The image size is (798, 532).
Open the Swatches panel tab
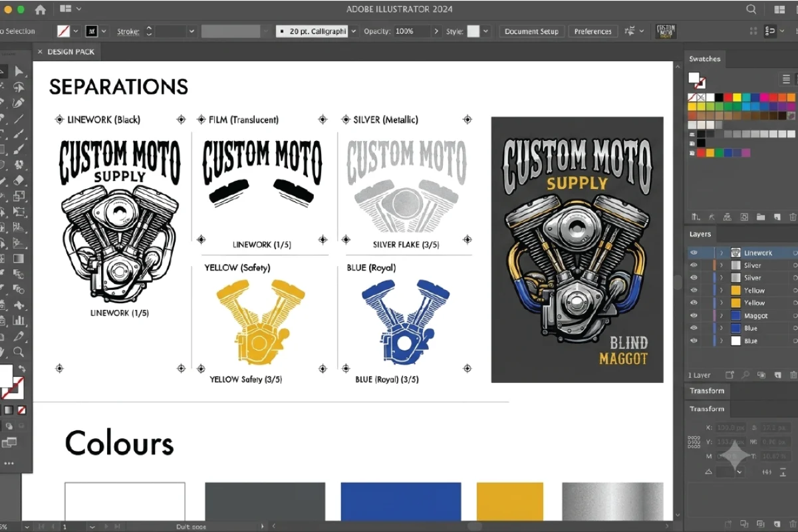pos(704,59)
